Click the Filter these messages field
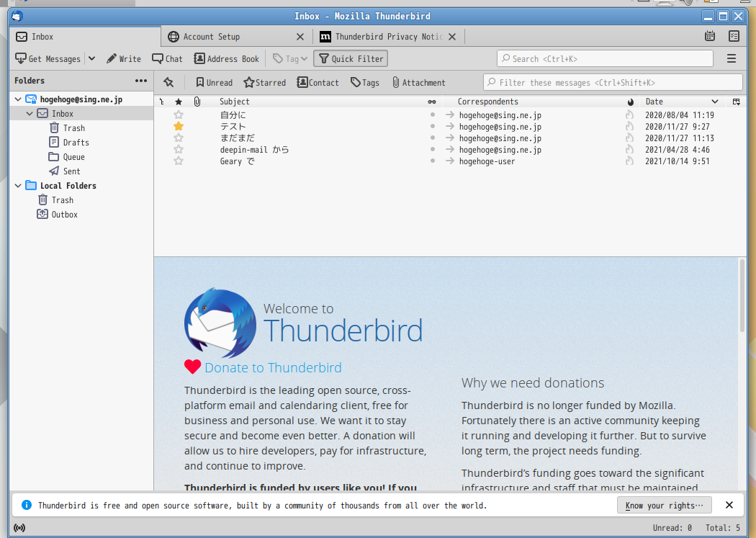 613,82
